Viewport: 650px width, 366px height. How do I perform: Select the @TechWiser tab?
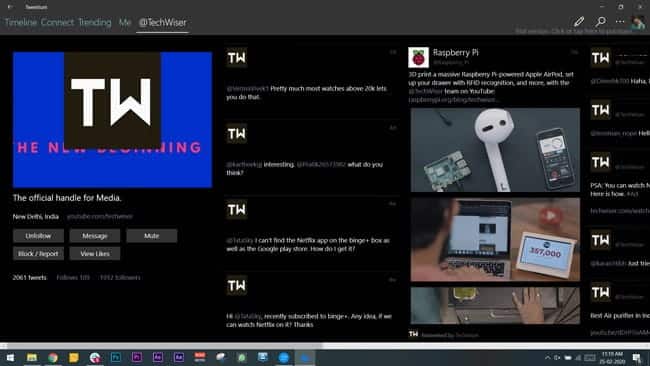point(162,22)
